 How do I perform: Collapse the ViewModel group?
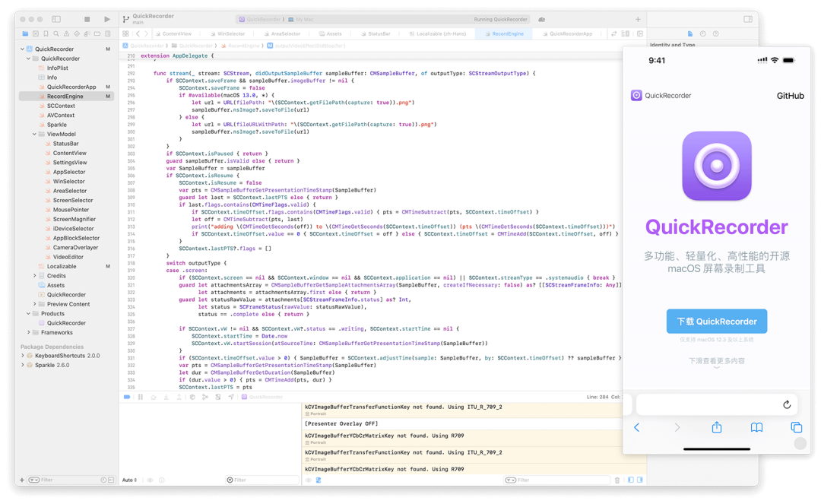click(x=34, y=134)
